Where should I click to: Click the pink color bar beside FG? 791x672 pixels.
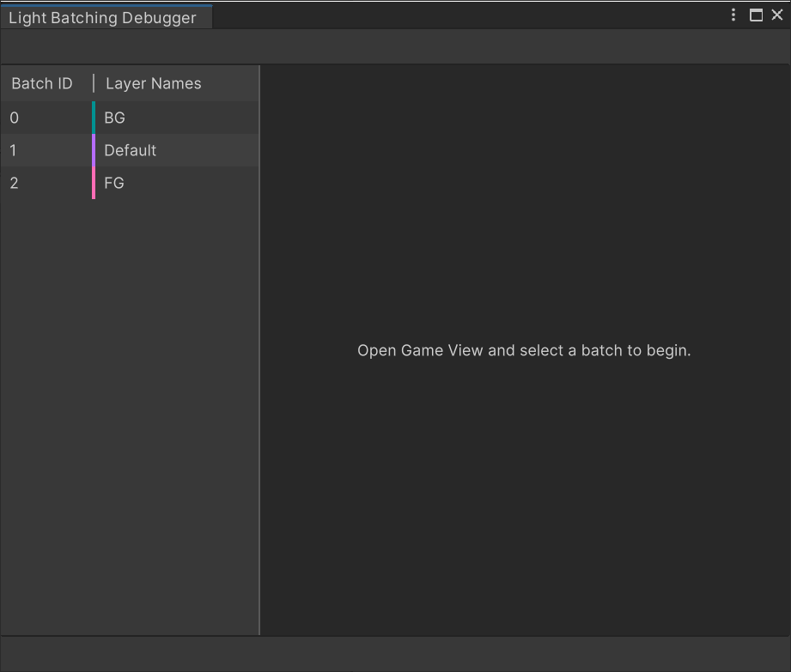tap(94, 183)
